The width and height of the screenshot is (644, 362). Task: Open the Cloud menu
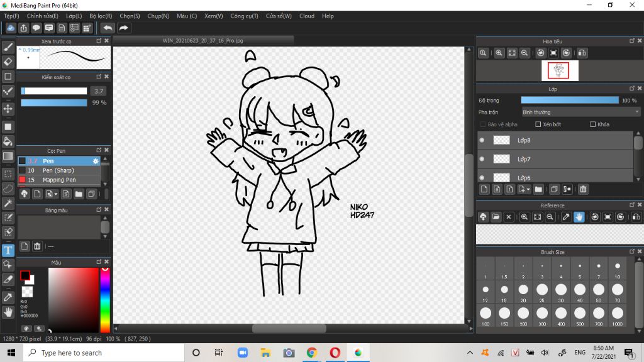[x=307, y=16]
